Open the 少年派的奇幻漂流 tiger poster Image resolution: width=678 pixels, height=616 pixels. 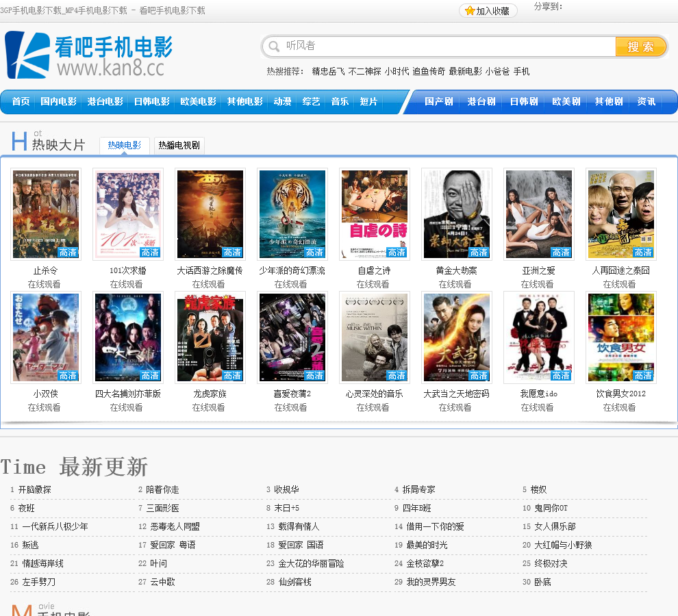pyautogui.click(x=292, y=214)
